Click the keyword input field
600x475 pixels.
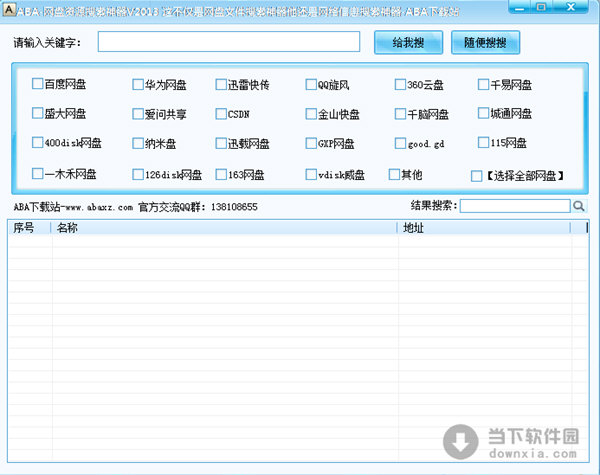click(x=229, y=42)
